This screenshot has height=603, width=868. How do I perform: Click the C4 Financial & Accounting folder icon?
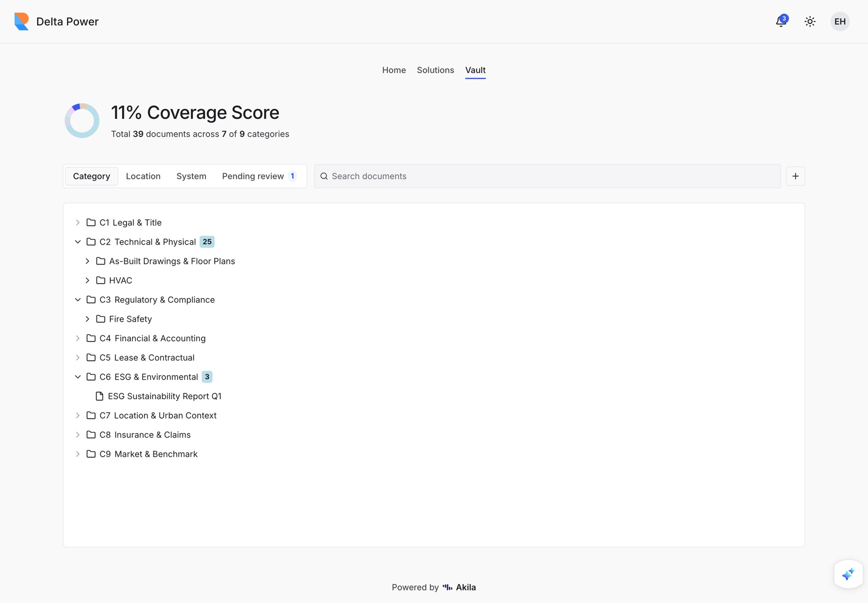91,338
